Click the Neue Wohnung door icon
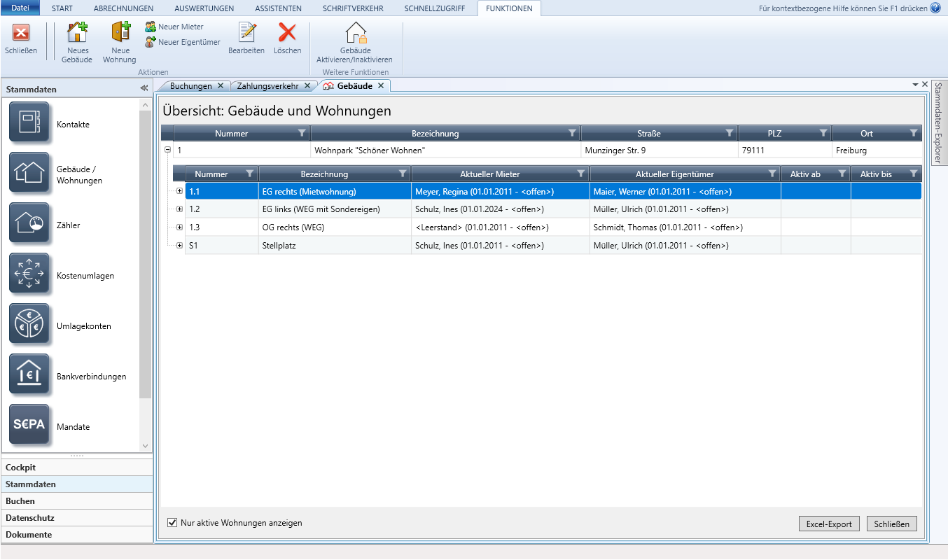The image size is (948, 560). click(x=120, y=34)
